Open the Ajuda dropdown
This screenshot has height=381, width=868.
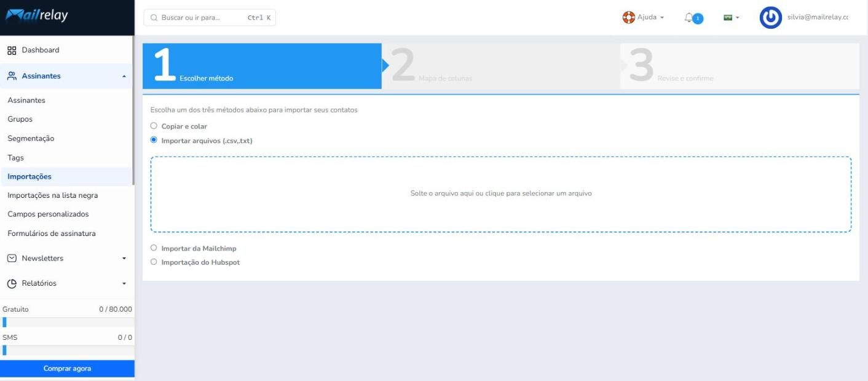tap(644, 17)
